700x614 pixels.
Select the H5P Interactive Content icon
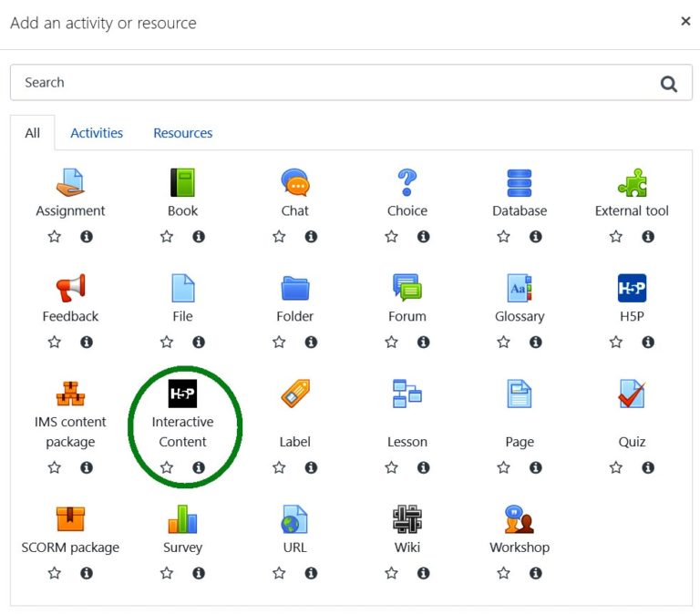(182, 394)
